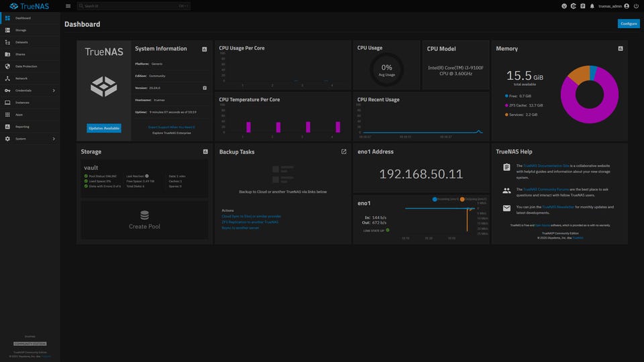This screenshot has height=362, width=644.
Task: Click the Create Pool tile
Action: [144, 220]
